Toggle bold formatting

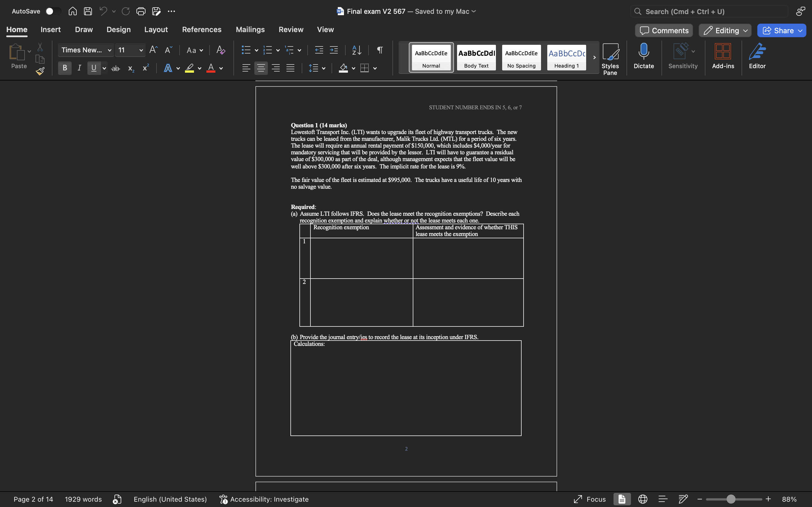64,68
